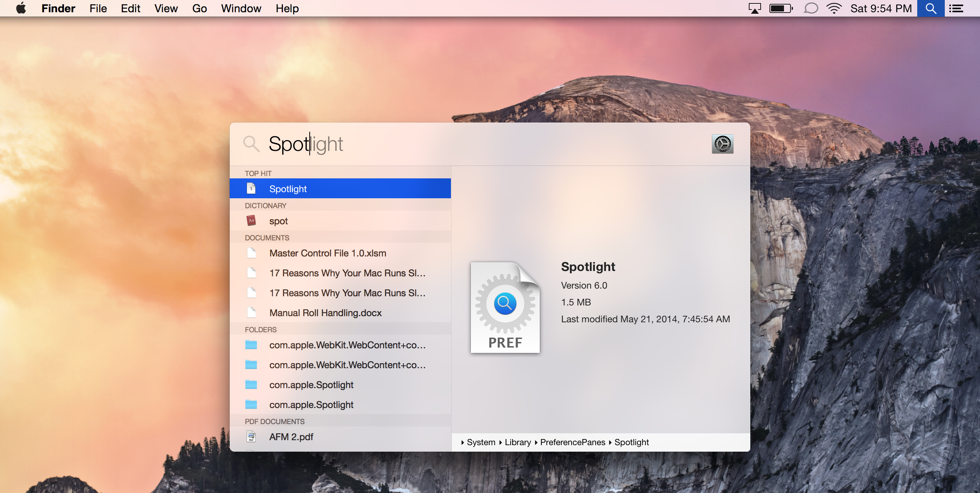980x493 pixels.
Task: Click document icon beside Manual Roll Handling.docx
Action: click(x=251, y=312)
